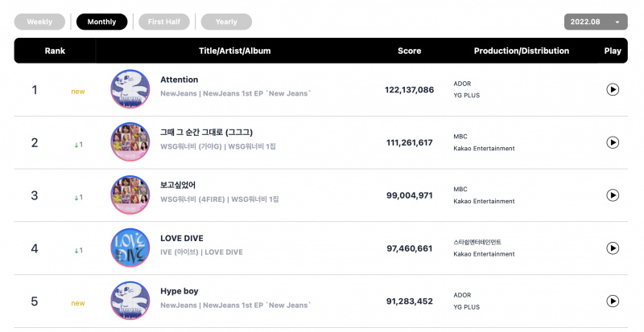Play the song Hype boy
644x332 pixels.
tap(613, 301)
